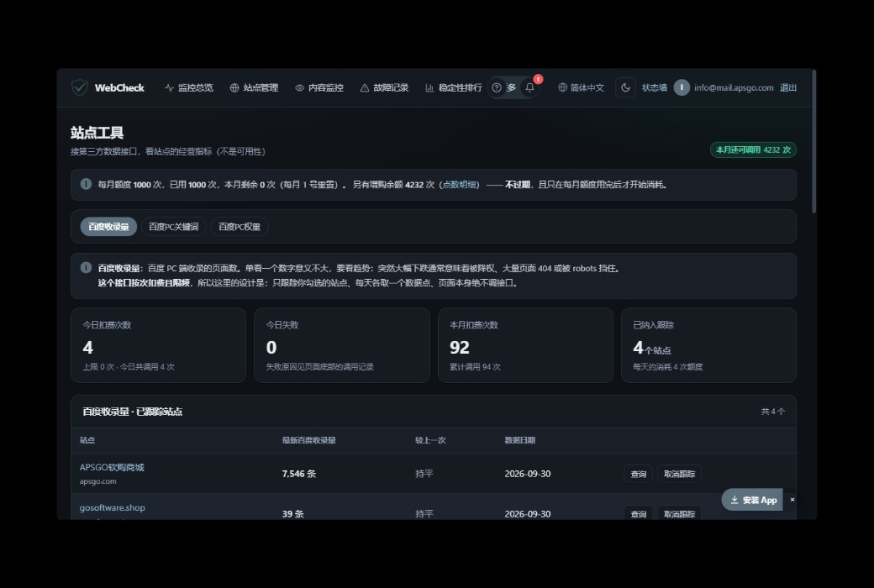Click the 今日失败 card
This screenshot has width=874, height=588.
click(x=342, y=345)
